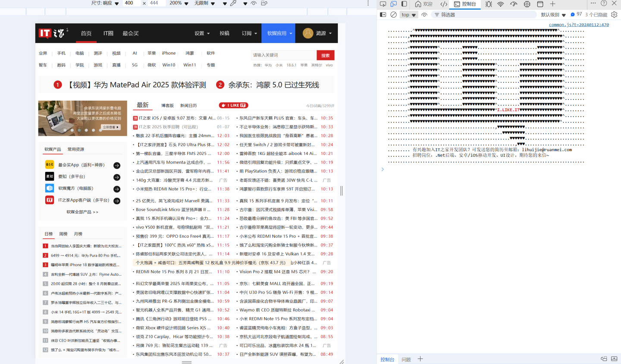Open device toolbar vertical ellipsis menu

point(368,3)
